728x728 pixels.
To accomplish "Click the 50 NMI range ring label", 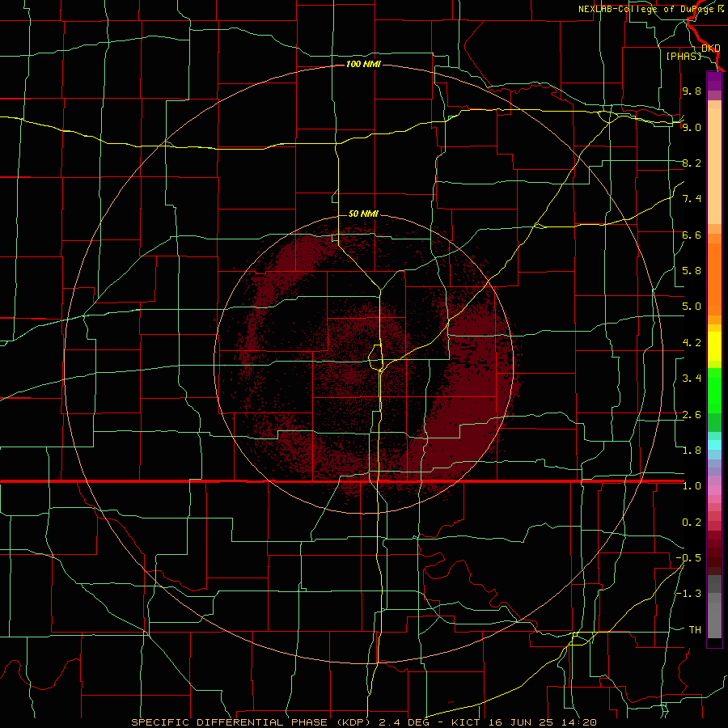I will pos(363,214).
